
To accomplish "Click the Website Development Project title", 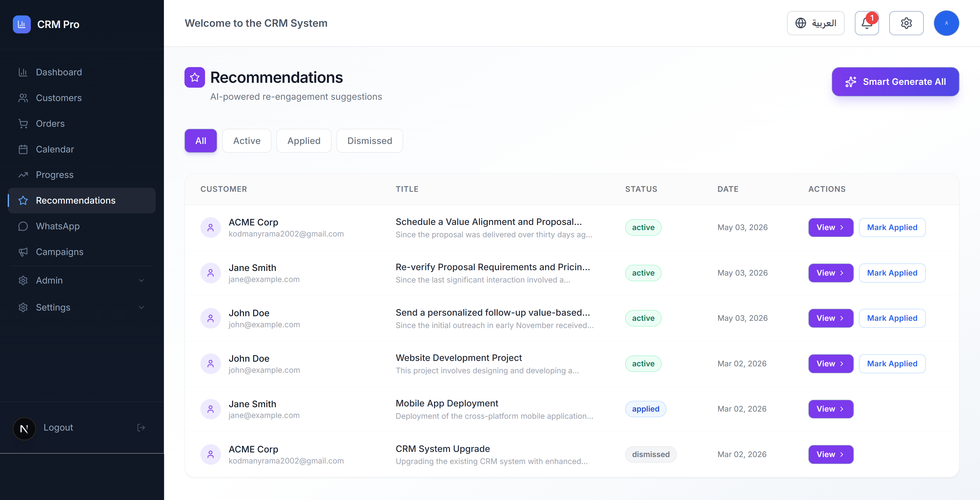I will tap(459, 358).
